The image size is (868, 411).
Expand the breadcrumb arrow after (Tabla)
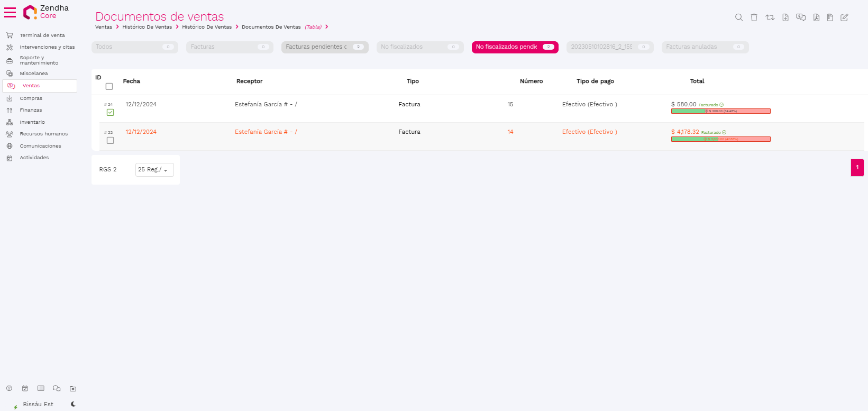click(327, 27)
